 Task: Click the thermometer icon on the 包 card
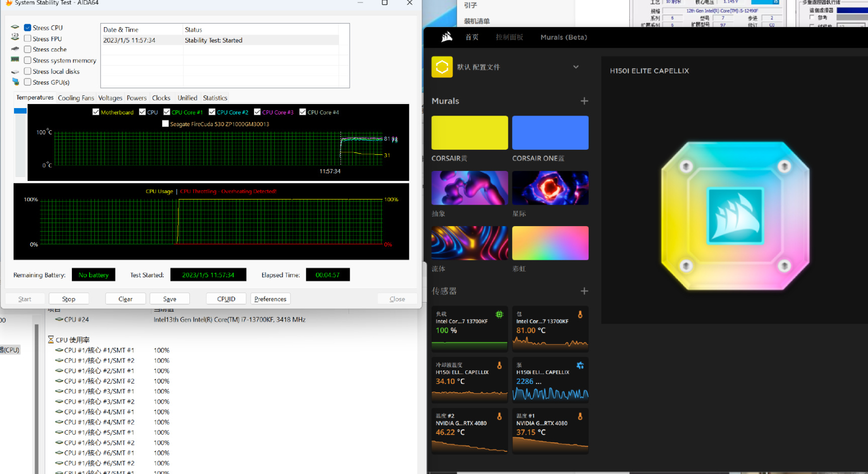pyautogui.click(x=580, y=315)
